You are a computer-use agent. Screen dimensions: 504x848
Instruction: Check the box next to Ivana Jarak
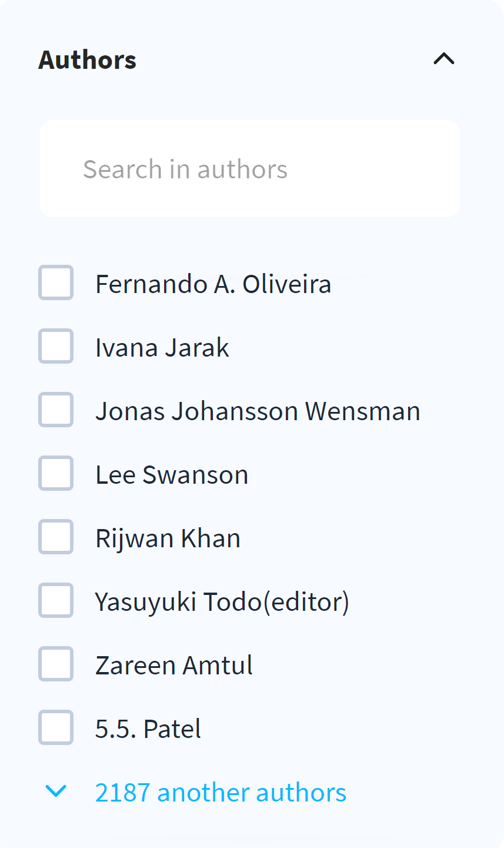pyautogui.click(x=56, y=347)
